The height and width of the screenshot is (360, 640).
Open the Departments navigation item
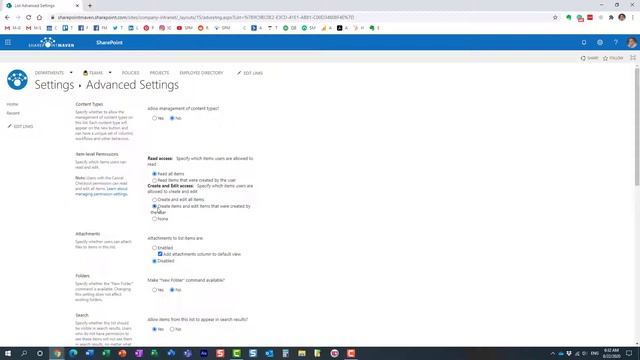49,73
